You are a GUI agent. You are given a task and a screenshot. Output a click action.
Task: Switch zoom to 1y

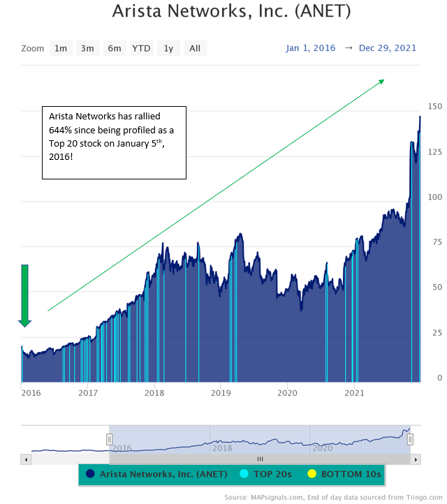point(168,48)
